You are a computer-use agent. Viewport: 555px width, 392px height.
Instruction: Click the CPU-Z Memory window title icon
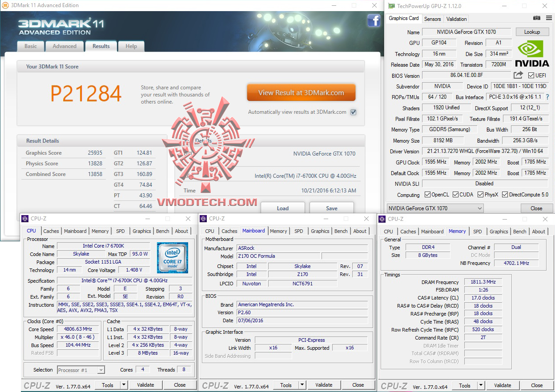point(382,219)
